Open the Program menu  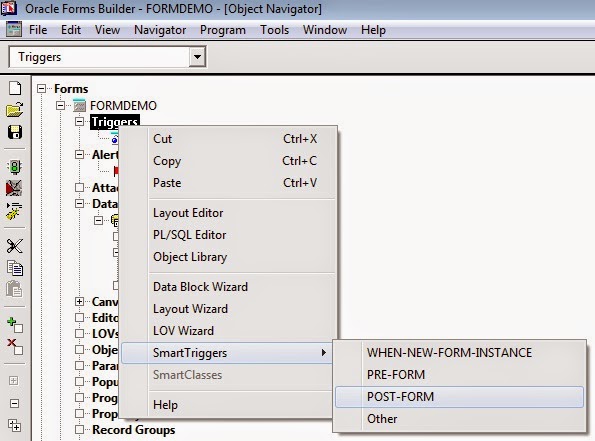[223, 30]
